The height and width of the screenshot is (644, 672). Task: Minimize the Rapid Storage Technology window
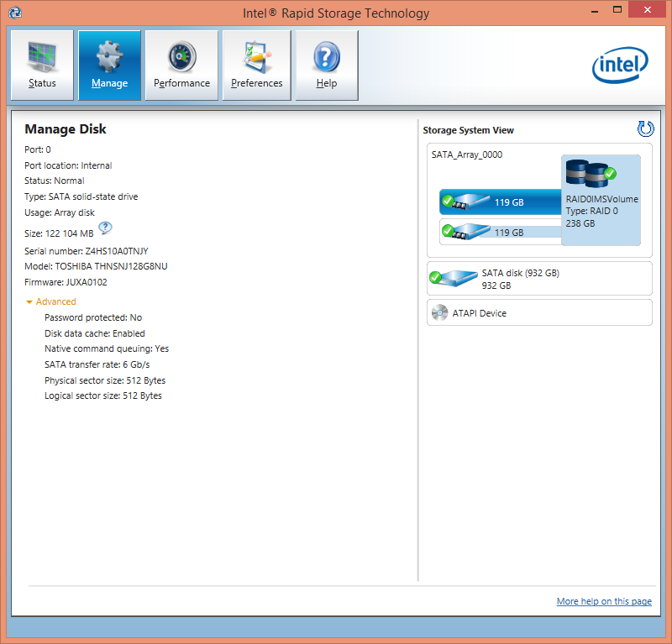595,11
